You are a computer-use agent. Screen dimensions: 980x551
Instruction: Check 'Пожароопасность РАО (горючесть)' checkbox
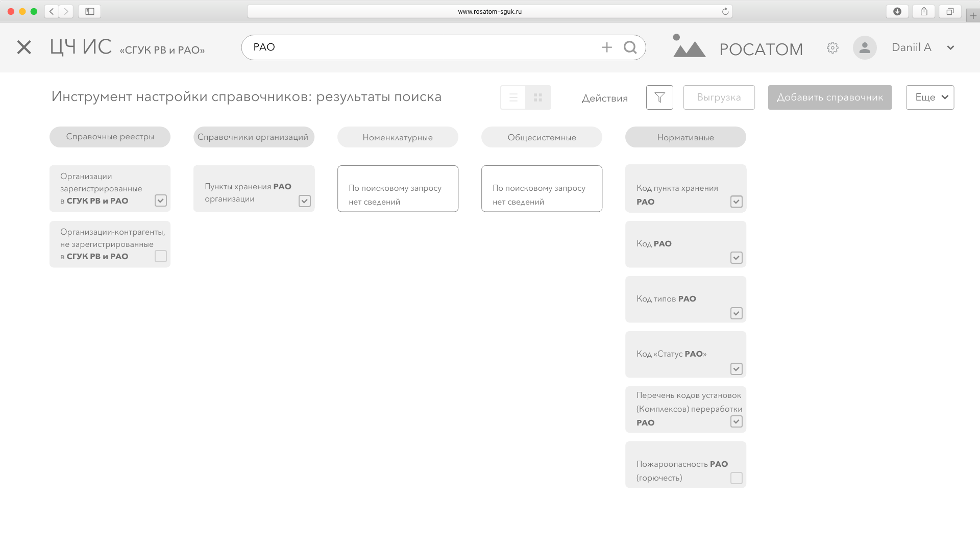click(x=737, y=478)
